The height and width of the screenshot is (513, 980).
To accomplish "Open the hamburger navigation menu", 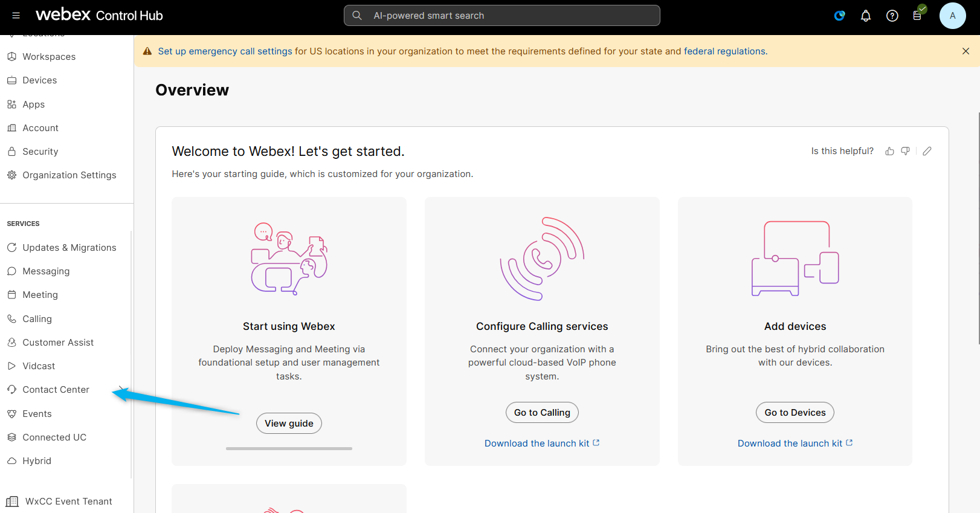I will (x=16, y=16).
